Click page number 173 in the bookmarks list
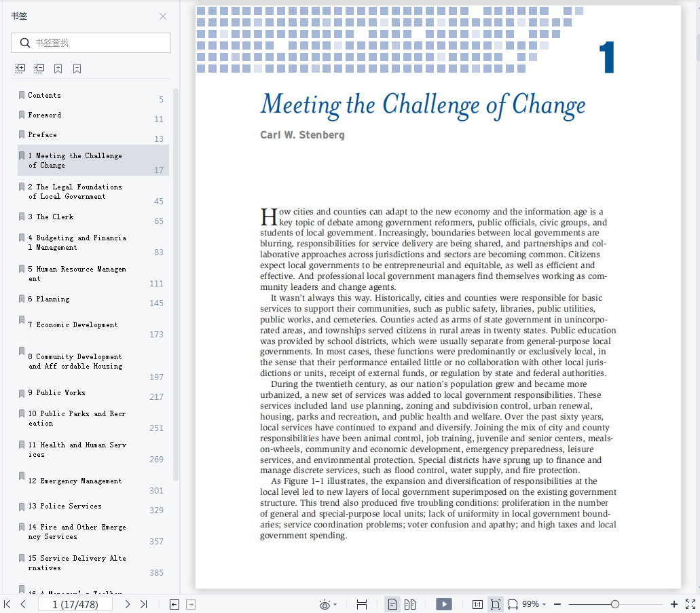The height and width of the screenshot is (613, 700). point(156,335)
